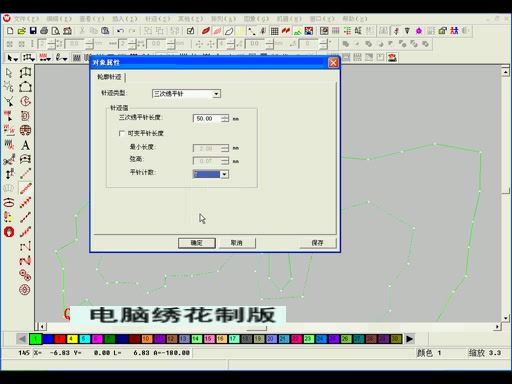Click the 确定 button
The width and height of the screenshot is (512, 384).
(197, 243)
